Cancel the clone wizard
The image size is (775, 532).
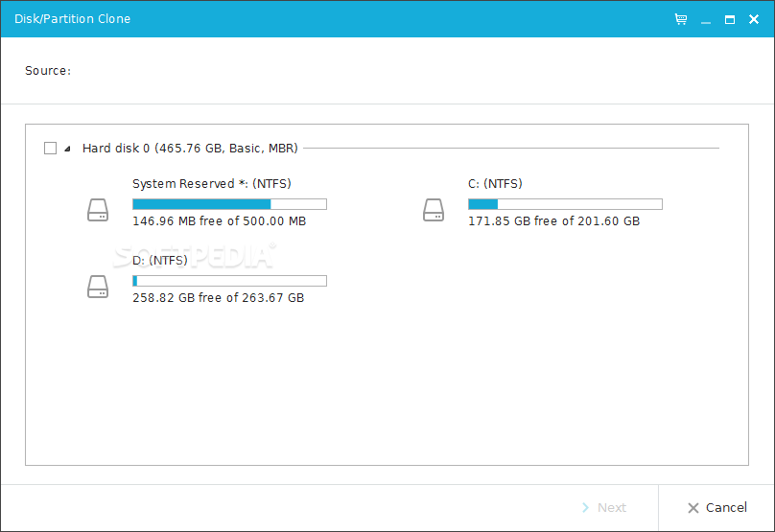click(717, 507)
